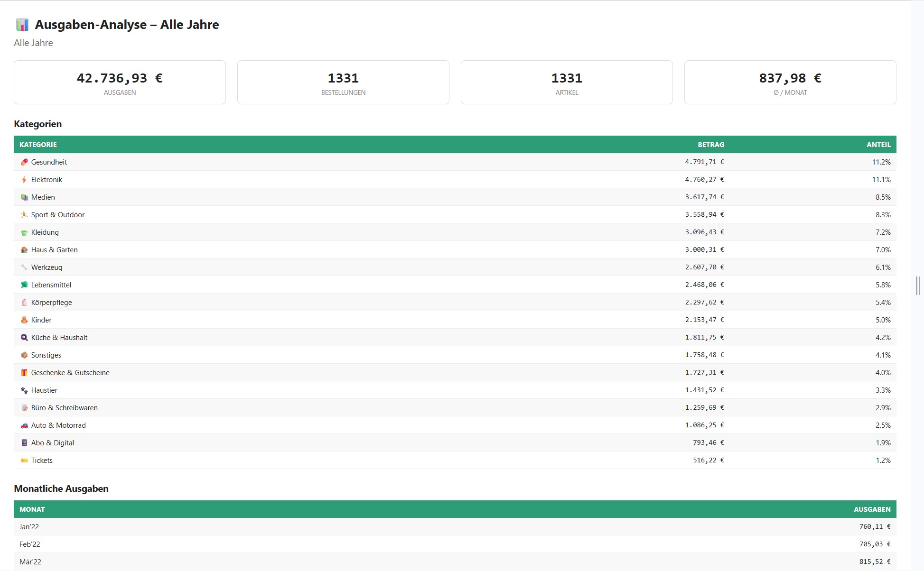Click the ticket icon next to Tickets
Viewport: 924px width, 571px height.
tap(24, 460)
